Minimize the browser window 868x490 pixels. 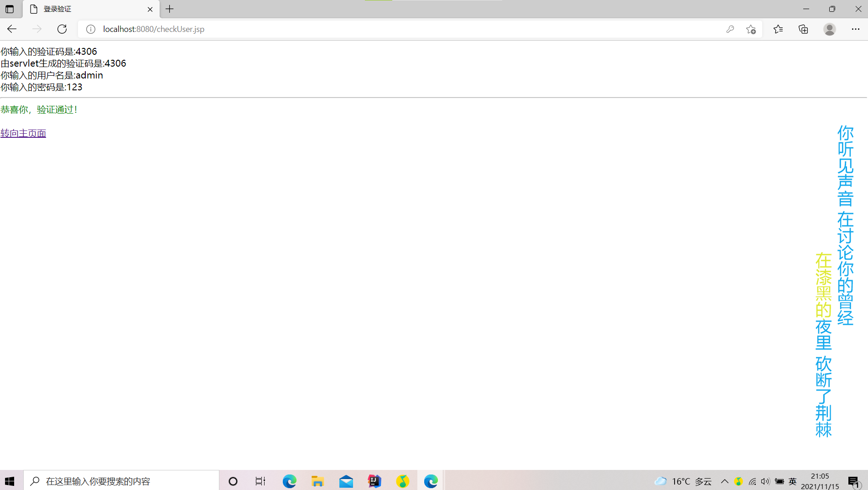click(806, 9)
